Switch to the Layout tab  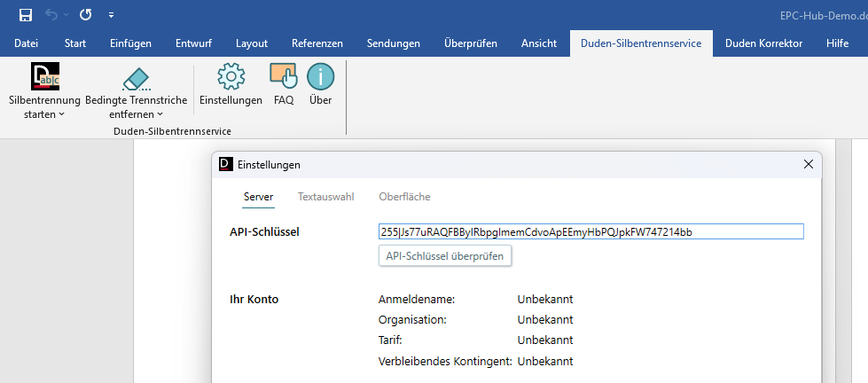(252, 43)
